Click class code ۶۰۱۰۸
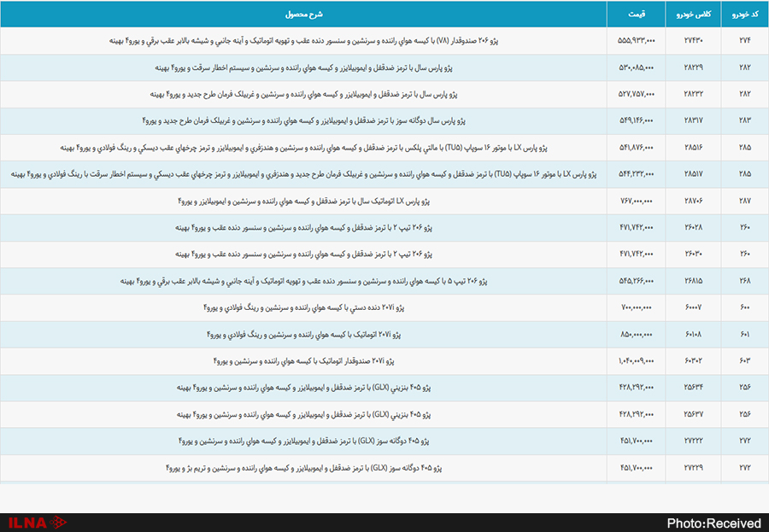 click(694, 335)
